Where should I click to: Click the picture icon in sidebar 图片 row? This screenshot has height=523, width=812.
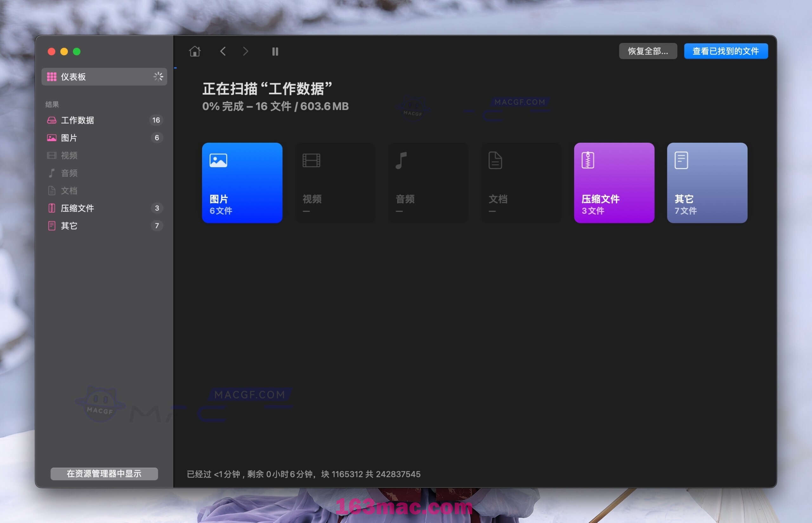tap(52, 138)
